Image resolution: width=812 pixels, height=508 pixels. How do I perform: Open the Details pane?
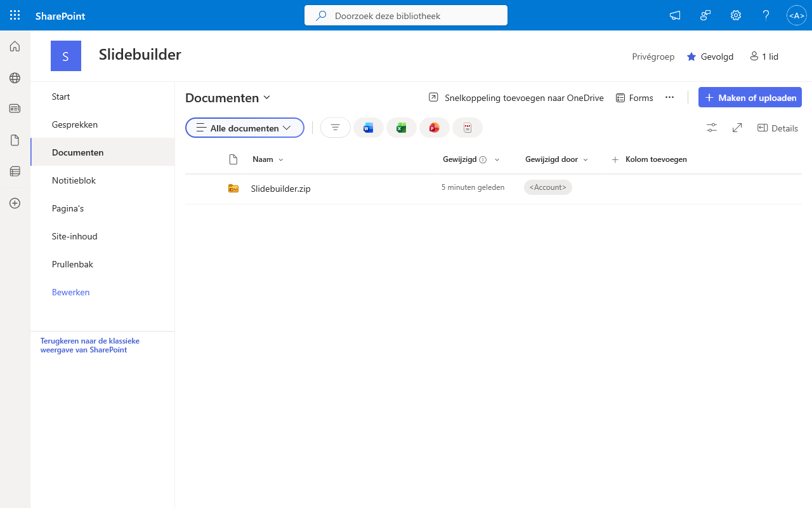(x=778, y=128)
